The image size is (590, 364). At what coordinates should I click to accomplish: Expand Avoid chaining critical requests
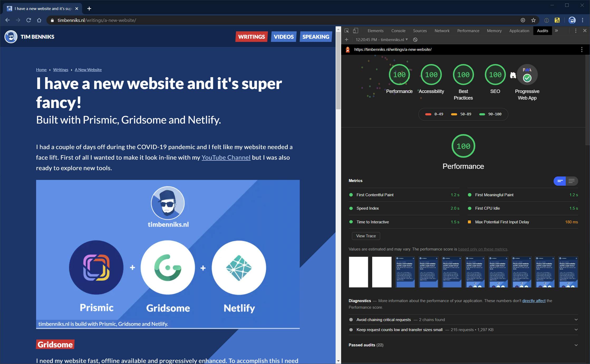click(x=463, y=319)
